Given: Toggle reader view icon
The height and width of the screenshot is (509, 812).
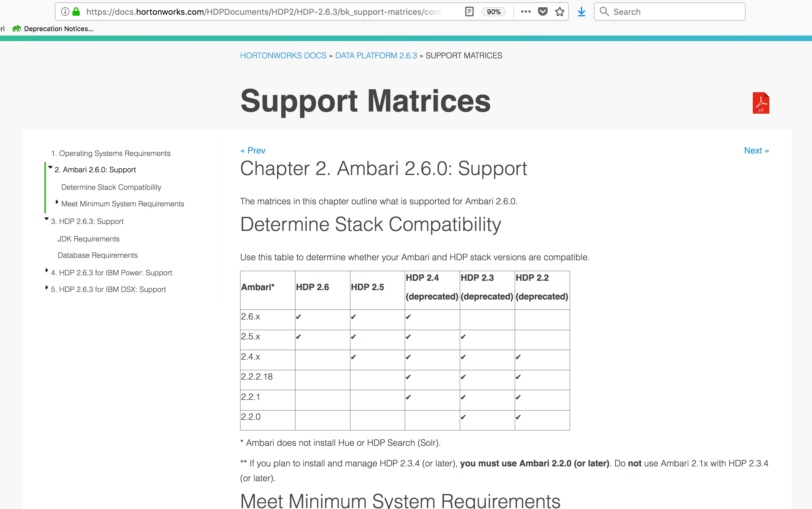Looking at the screenshot, I should (x=469, y=12).
